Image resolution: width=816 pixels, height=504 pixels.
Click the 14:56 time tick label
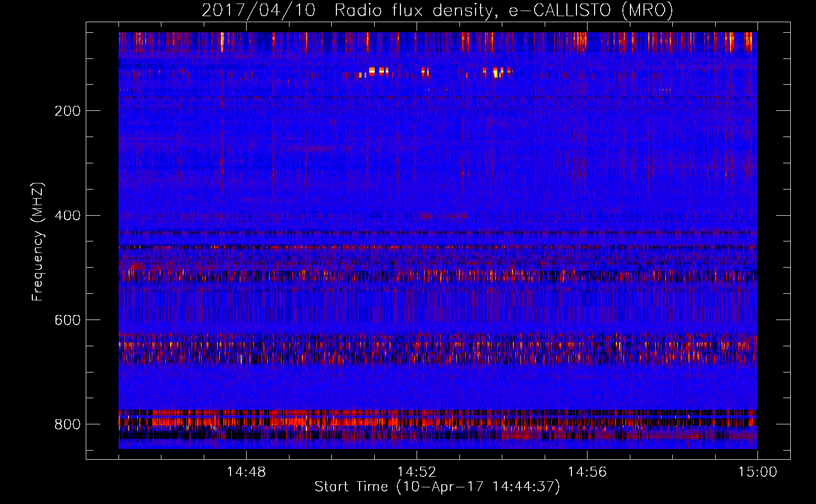coord(587,472)
